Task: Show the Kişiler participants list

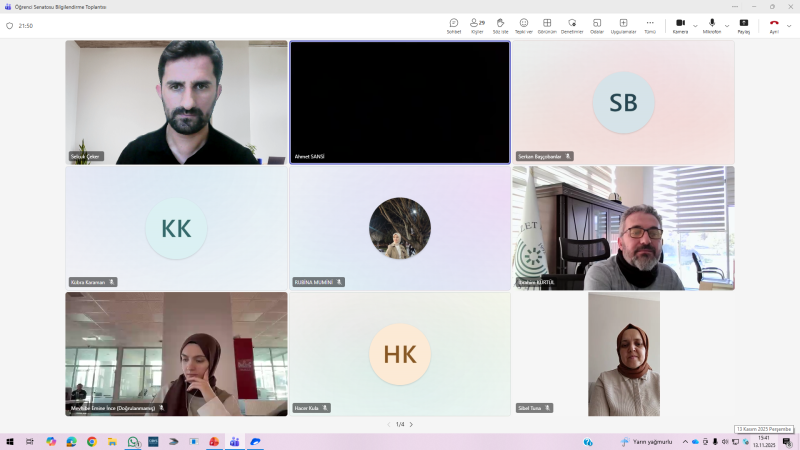Action: (477, 25)
